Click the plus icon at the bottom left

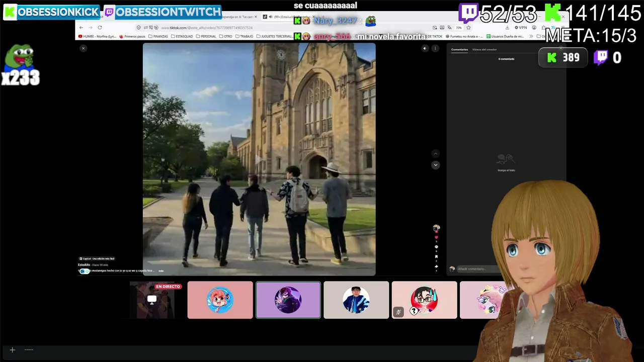[13, 350]
